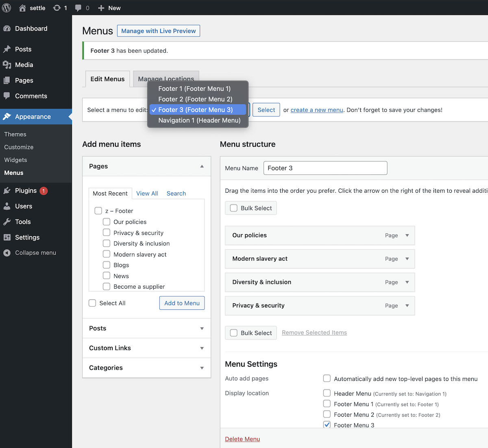This screenshot has height=448, width=488.
Task: Enable the Select All checkbox
Action: (x=92, y=303)
